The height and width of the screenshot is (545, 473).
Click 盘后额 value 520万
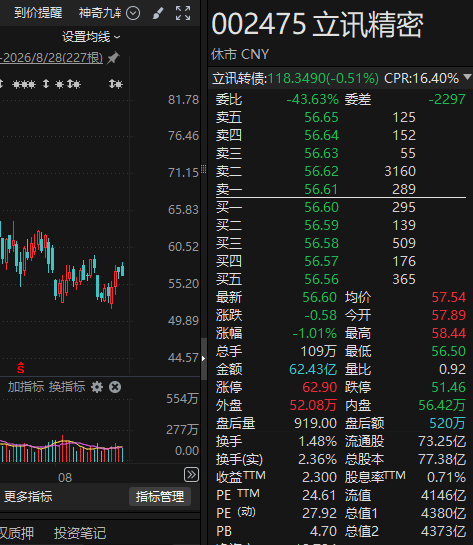[x=447, y=423]
